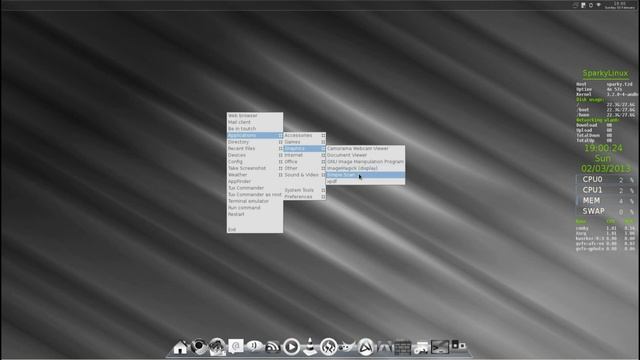640x360 pixels.
Task: Expand the Graphics submenu
Action: point(304,148)
